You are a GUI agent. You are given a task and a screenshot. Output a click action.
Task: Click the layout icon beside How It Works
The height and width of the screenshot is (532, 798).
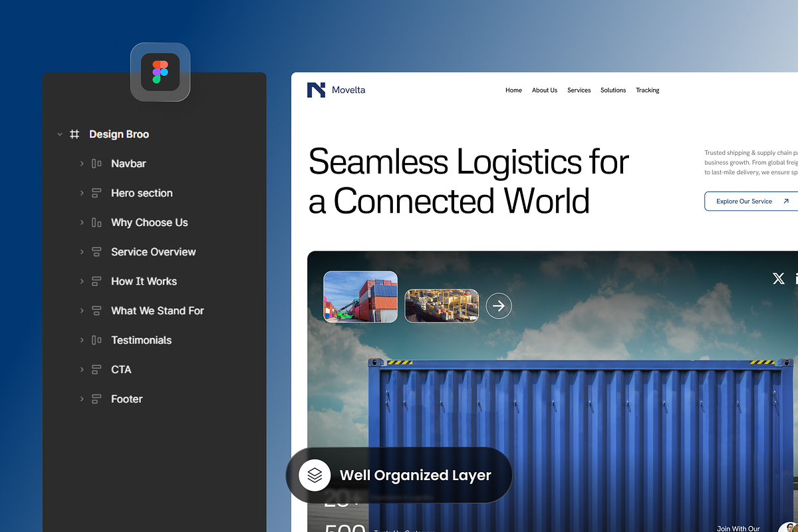click(x=96, y=281)
